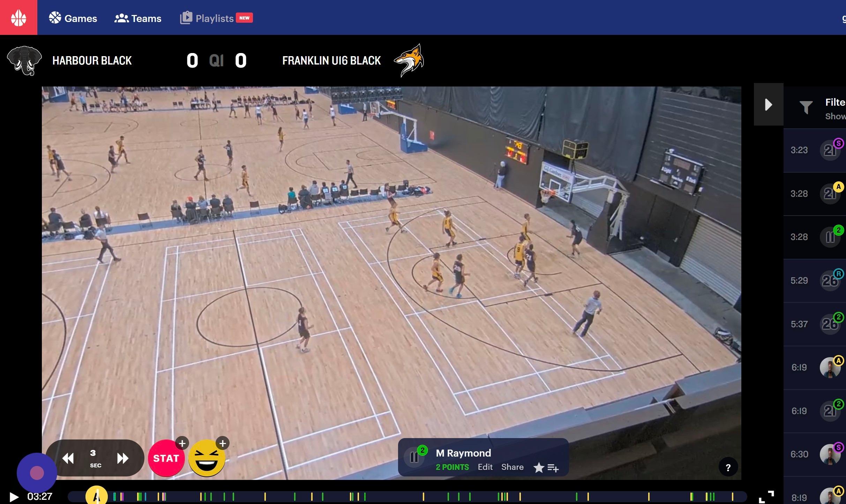The width and height of the screenshot is (846, 504).
Task: Favorite the clip with the star icon
Action: (539, 467)
